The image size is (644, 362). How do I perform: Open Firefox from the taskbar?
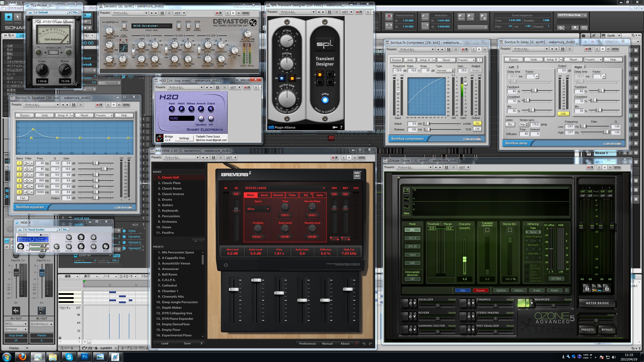tap(22, 357)
